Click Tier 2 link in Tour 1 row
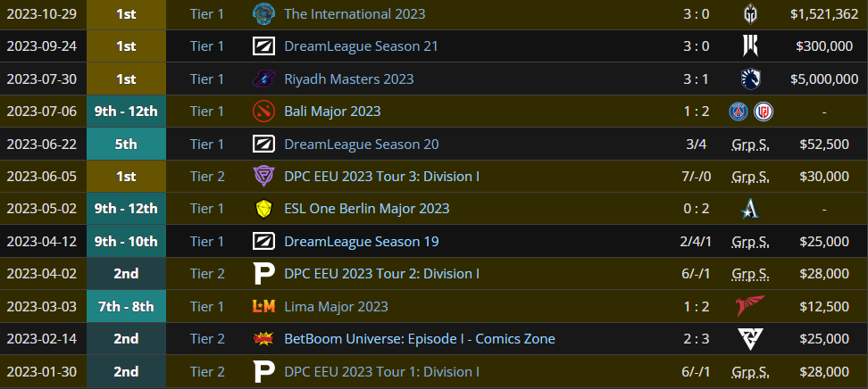Screen dimensions: 868x389 [207, 372]
